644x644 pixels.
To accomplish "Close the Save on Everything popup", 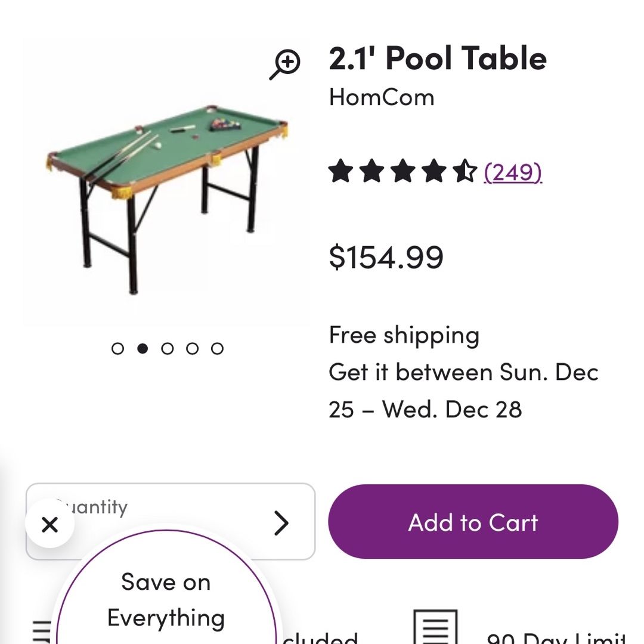I will click(x=49, y=524).
